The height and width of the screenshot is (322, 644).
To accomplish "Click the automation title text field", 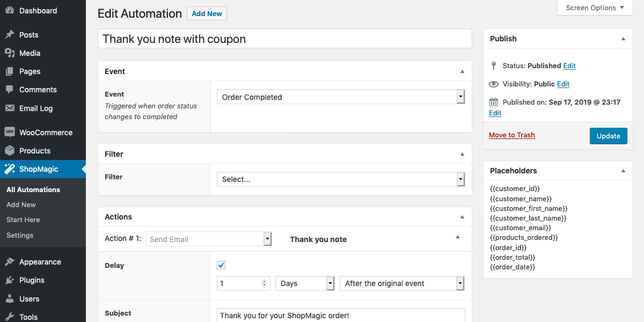I will 284,39.
